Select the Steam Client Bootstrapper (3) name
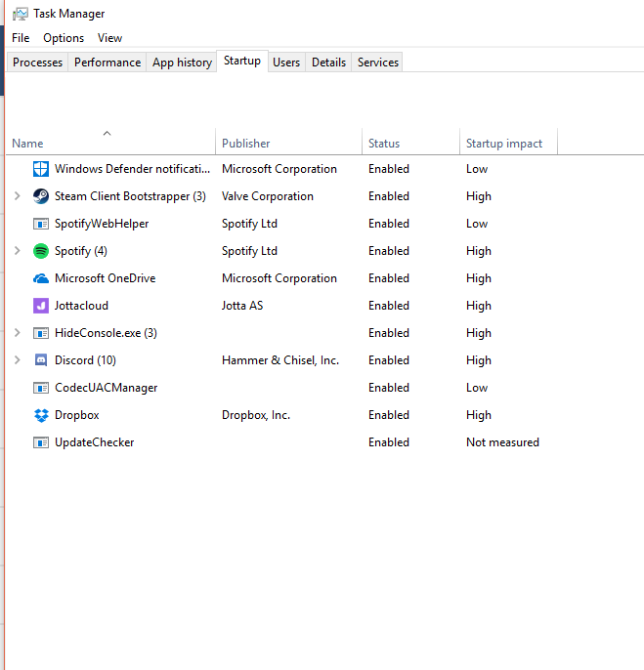This screenshot has height=670, width=644. (x=130, y=196)
